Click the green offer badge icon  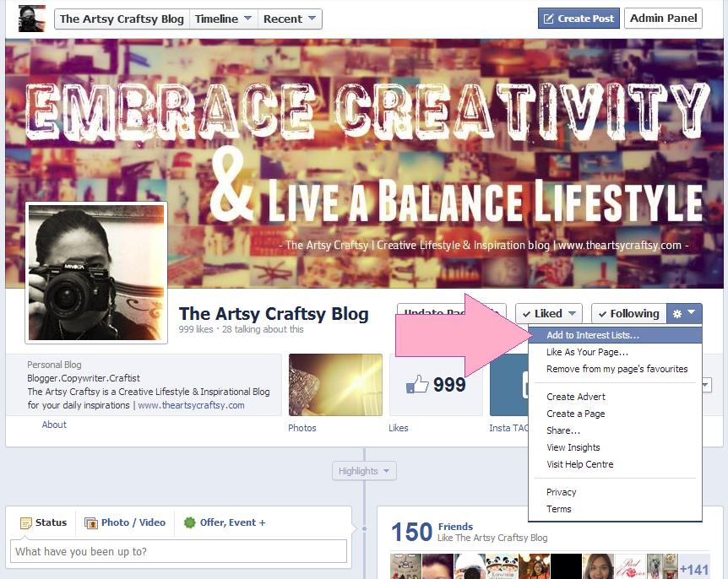[x=189, y=522]
